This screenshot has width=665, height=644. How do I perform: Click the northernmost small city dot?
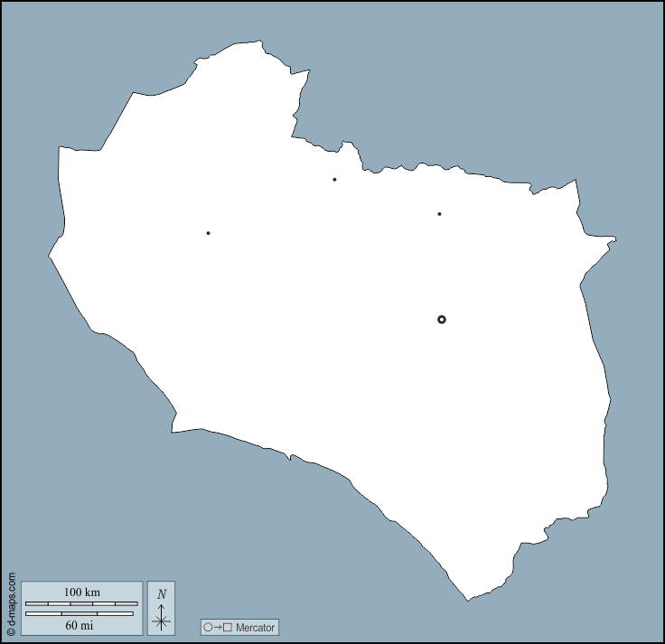pyautogui.click(x=334, y=179)
